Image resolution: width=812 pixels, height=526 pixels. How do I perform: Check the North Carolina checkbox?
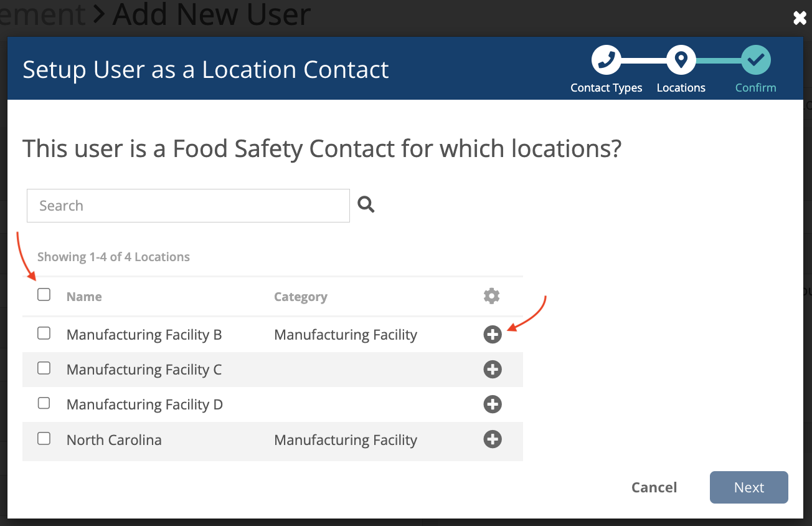pos(44,439)
